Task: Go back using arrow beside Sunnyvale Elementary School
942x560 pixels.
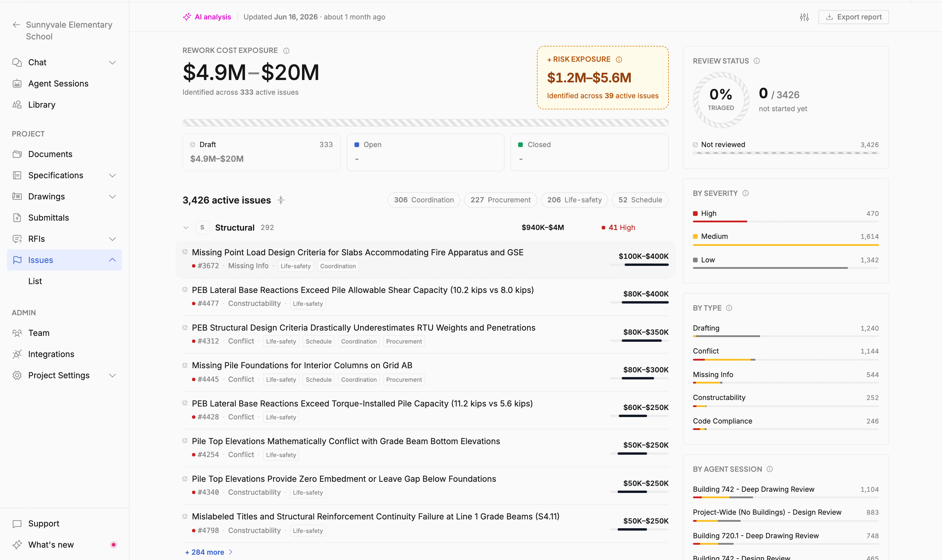Action: pos(16,25)
